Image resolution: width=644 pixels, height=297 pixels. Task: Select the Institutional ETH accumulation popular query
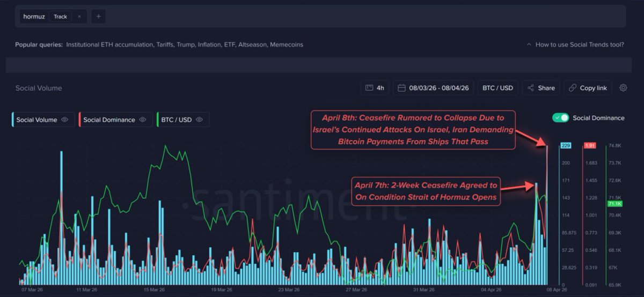click(109, 44)
